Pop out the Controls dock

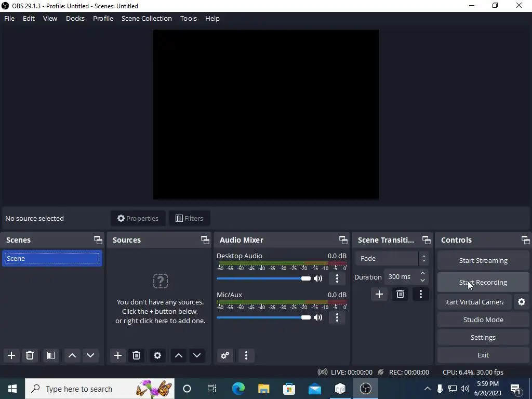click(x=526, y=240)
